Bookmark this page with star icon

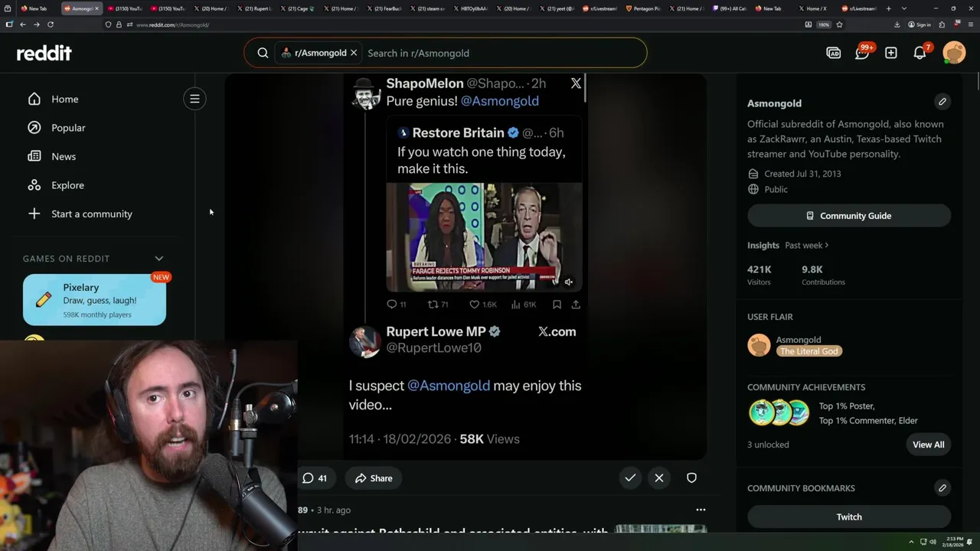coord(839,24)
